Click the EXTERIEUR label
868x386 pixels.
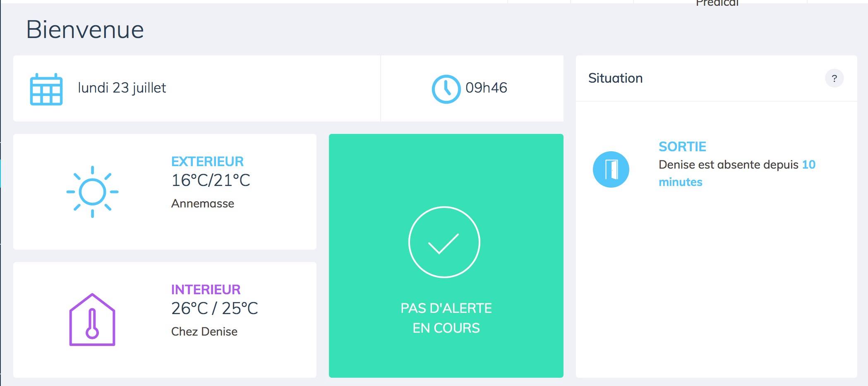tap(207, 161)
